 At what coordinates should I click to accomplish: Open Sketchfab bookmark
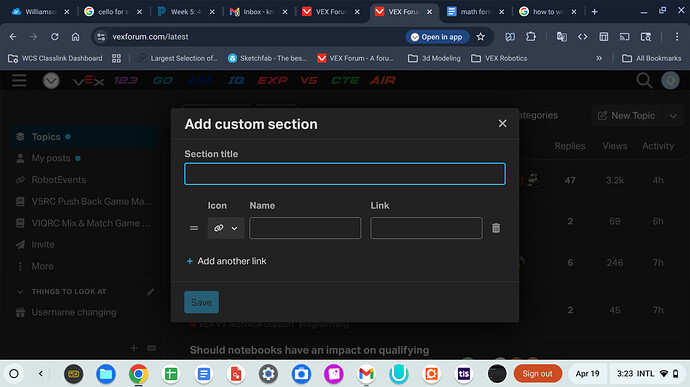[x=267, y=58]
